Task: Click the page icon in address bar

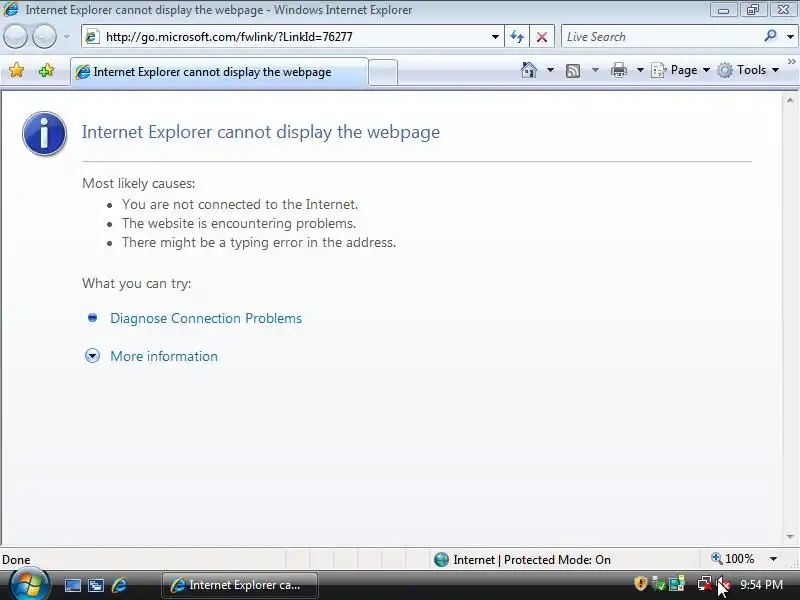Action: [x=92, y=37]
